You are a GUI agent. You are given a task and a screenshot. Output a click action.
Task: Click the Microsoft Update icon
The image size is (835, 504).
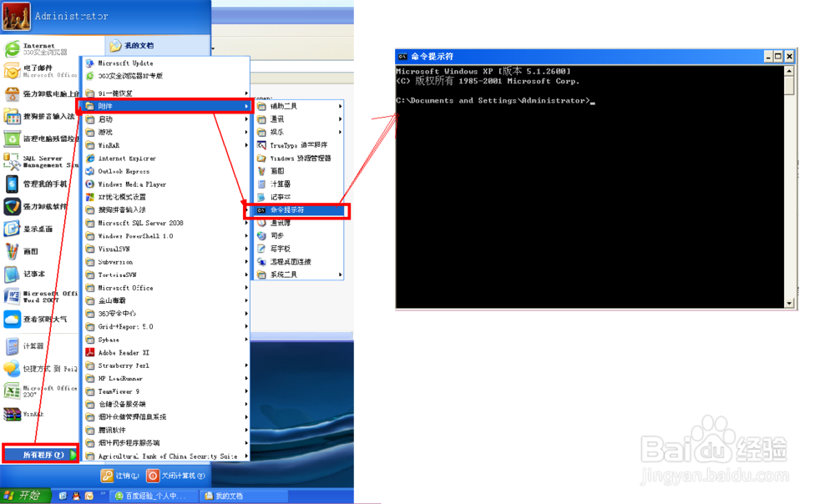(90, 63)
